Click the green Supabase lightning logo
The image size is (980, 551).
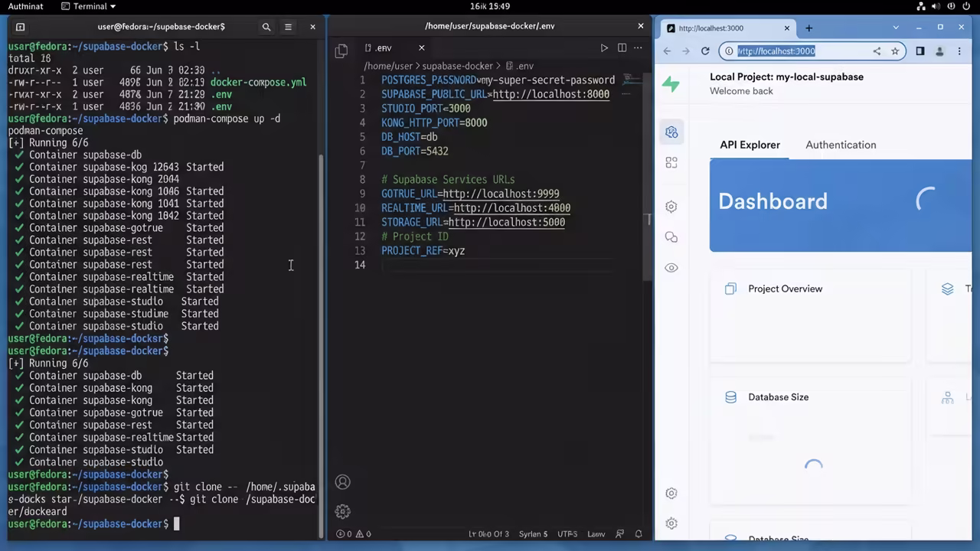[x=671, y=84]
